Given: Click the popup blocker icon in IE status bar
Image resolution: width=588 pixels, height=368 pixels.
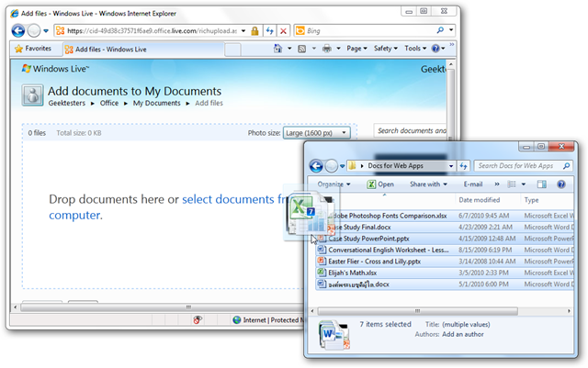Looking at the screenshot, I should coord(198,319).
